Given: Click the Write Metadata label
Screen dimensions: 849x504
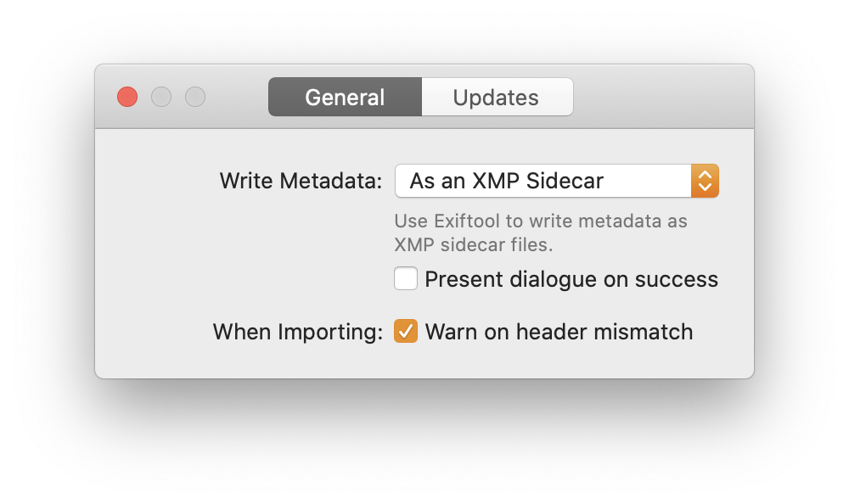Looking at the screenshot, I should [x=300, y=180].
